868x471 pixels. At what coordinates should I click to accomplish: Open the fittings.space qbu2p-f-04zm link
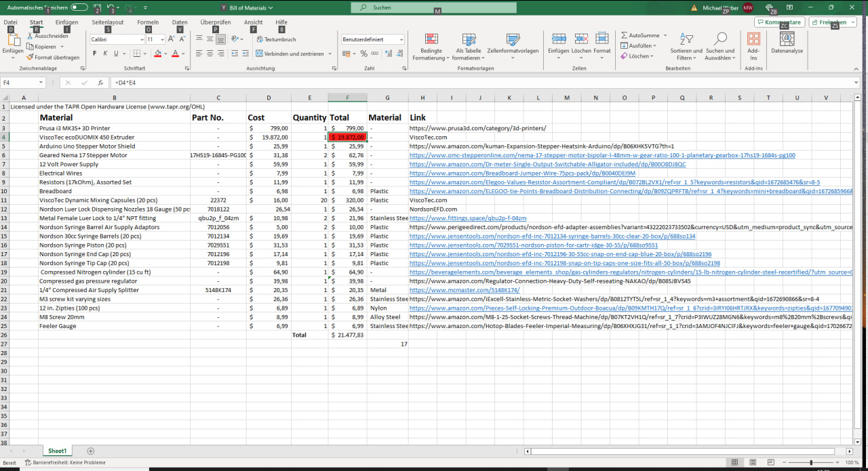tap(468, 218)
